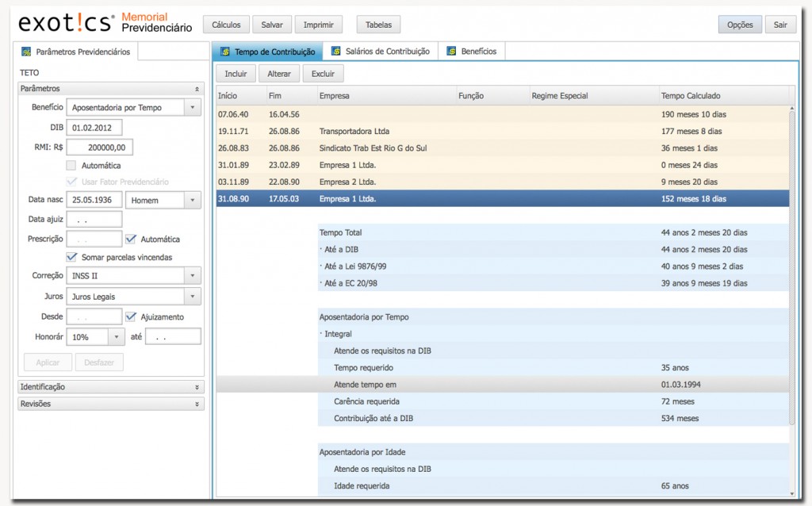The width and height of the screenshot is (812, 506).
Task: Click the Salários de Contribuição tab icon
Action: click(x=336, y=51)
